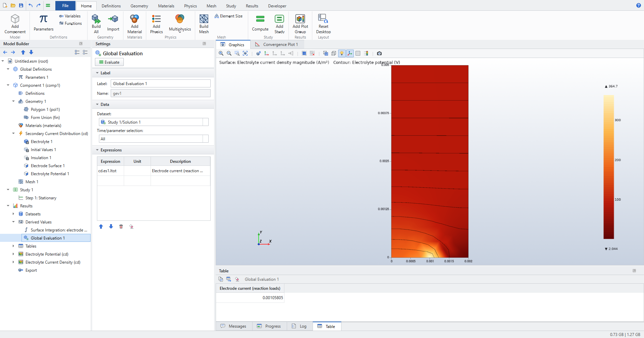Click Zoom Extents in Graphics toolbar
The width and height of the screenshot is (644, 338).
pos(245,53)
